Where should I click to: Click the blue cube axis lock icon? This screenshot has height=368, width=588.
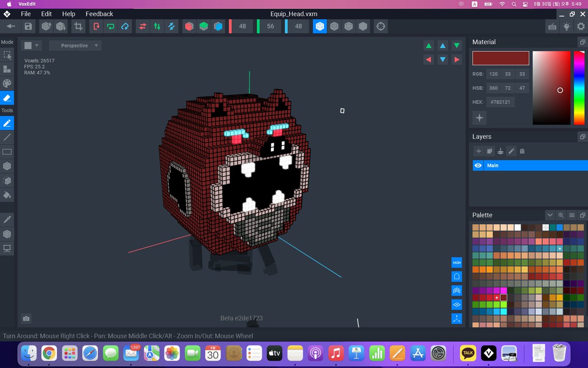coord(218,26)
